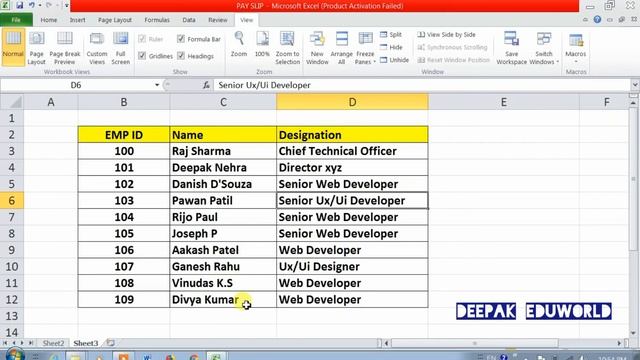This screenshot has height=360, width=640.
Task: Select cell with 'Vinudas K.S'
Action: tap(223, 283)
